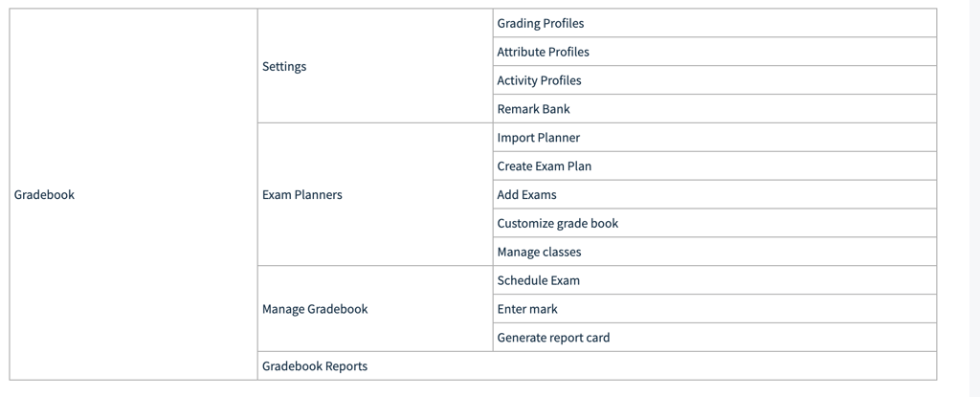Select the Settings category
The width and height of the screenshot is (980, 397).
pyautogui.click(x=284, y=67)
